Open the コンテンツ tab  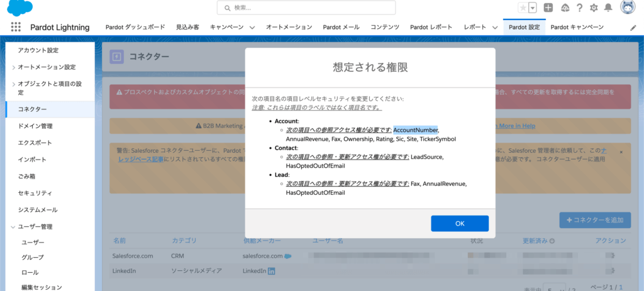pyautogui.click(x=385, y=27)
